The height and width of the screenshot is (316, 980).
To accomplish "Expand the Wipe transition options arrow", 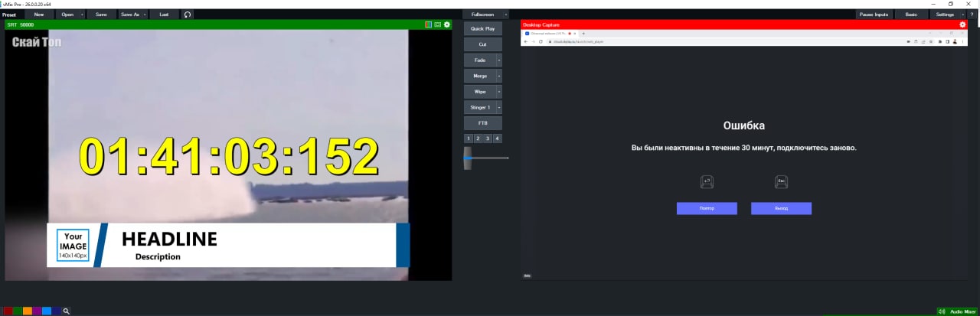I will tap(499, 91).
